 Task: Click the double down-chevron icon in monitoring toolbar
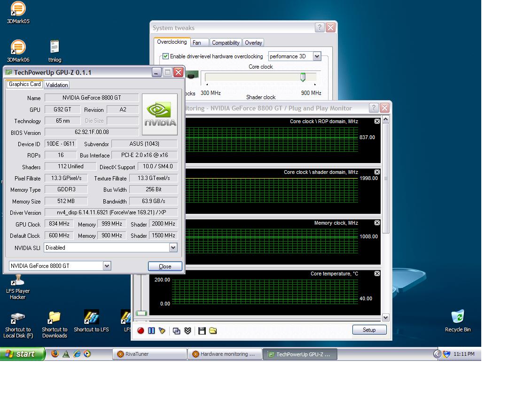click(188, 331)
